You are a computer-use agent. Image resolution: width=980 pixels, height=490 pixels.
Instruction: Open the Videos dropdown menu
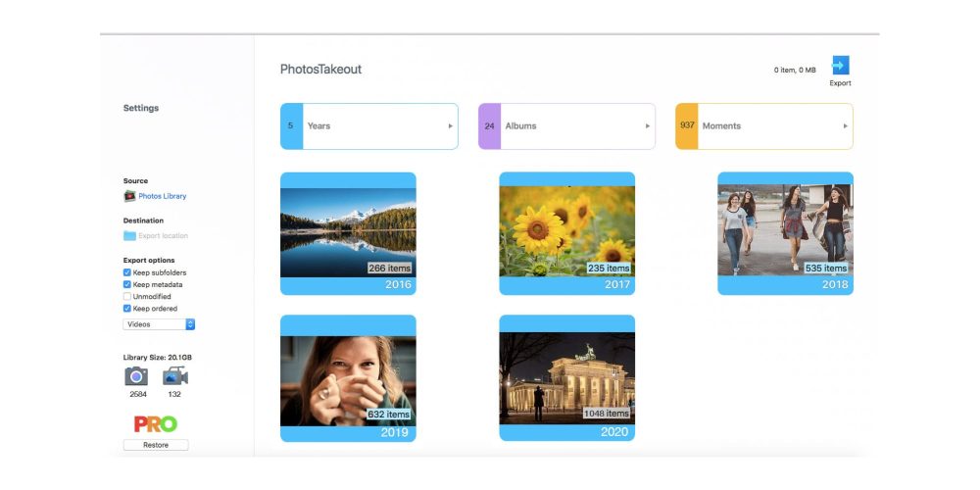point(160,324)
